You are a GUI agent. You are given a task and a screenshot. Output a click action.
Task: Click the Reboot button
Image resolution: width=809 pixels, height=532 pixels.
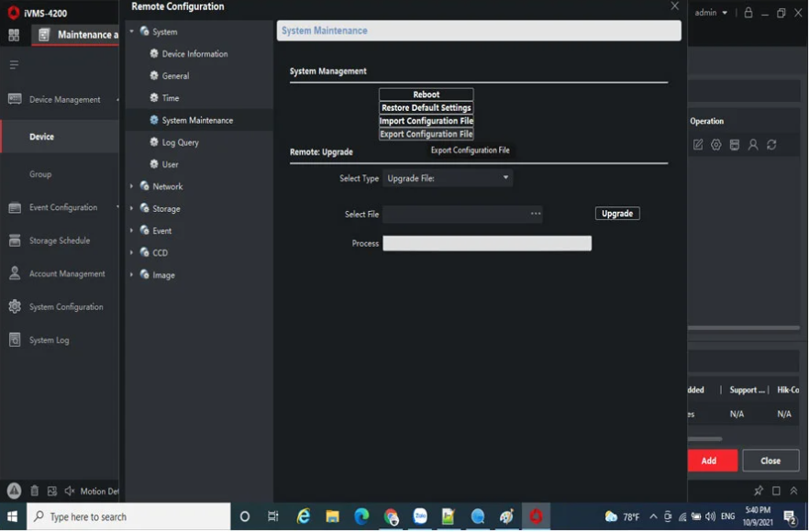pyautogui.click(x=426, y=94)
